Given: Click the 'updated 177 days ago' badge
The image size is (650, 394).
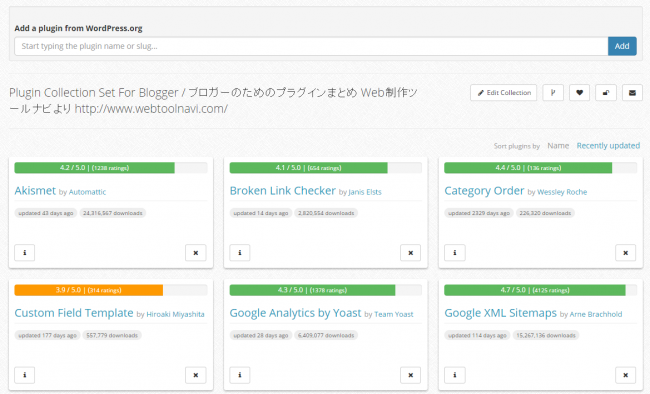Looking at the screenshot, I should (x=47, y=336).
